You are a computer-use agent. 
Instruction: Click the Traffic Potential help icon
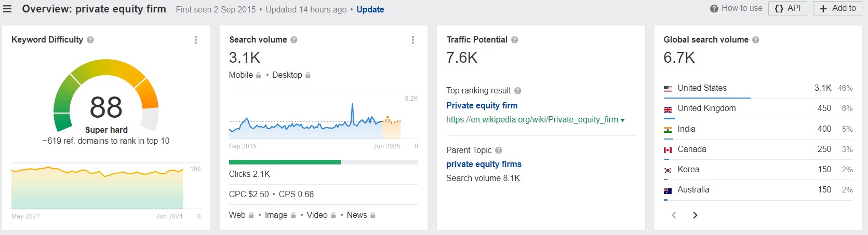[x=515, y=40]
